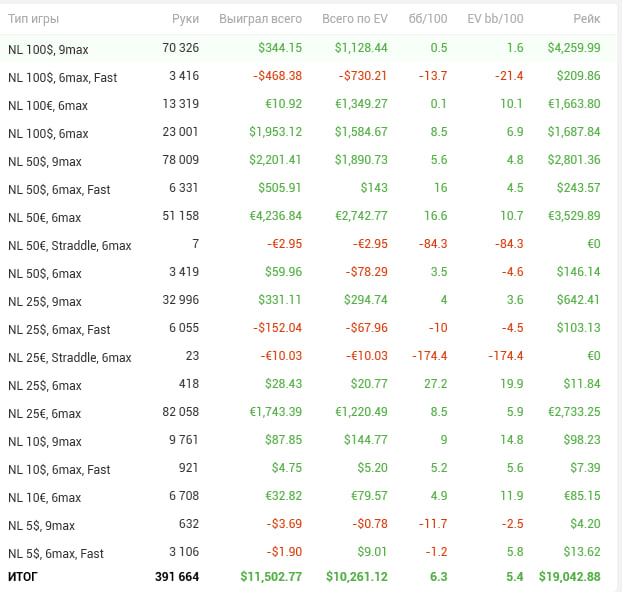This screenshot has height=592, width=622.
Task: Click EV value '€1,349.27'
Action: (x=361, y=104)
